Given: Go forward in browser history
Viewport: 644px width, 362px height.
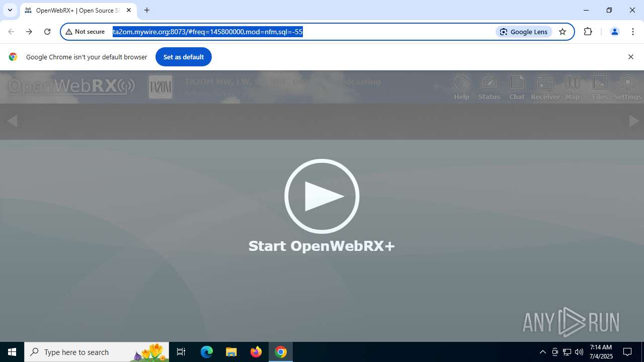Looking at the screenshot, I should tap(29, 32).
